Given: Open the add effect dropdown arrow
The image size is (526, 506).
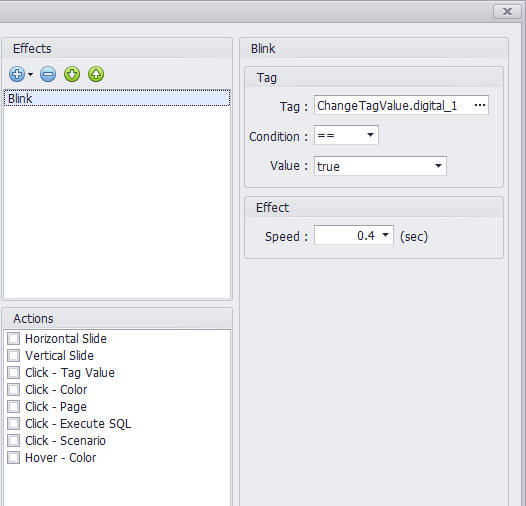Looking at the screenshot, I should click(31, 74).
